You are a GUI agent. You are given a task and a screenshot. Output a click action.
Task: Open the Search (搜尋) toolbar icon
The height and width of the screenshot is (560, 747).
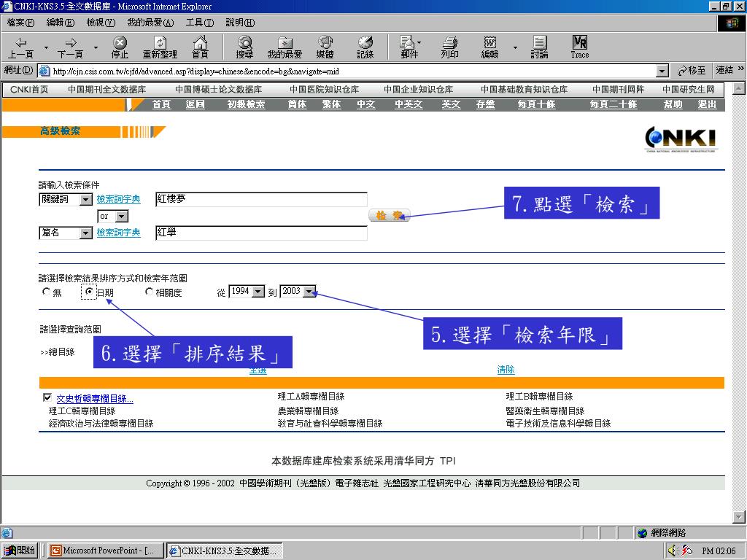(x=244, y=47)
